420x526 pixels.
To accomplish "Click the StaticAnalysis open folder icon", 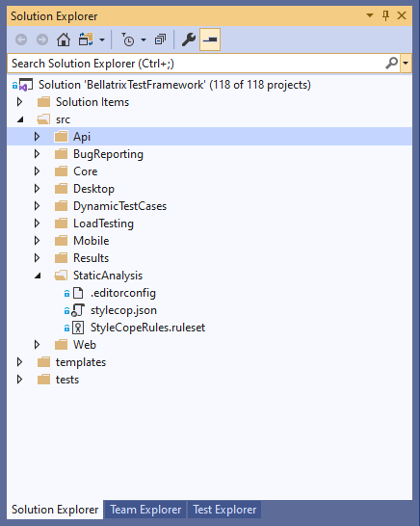I will pos(61,276).
